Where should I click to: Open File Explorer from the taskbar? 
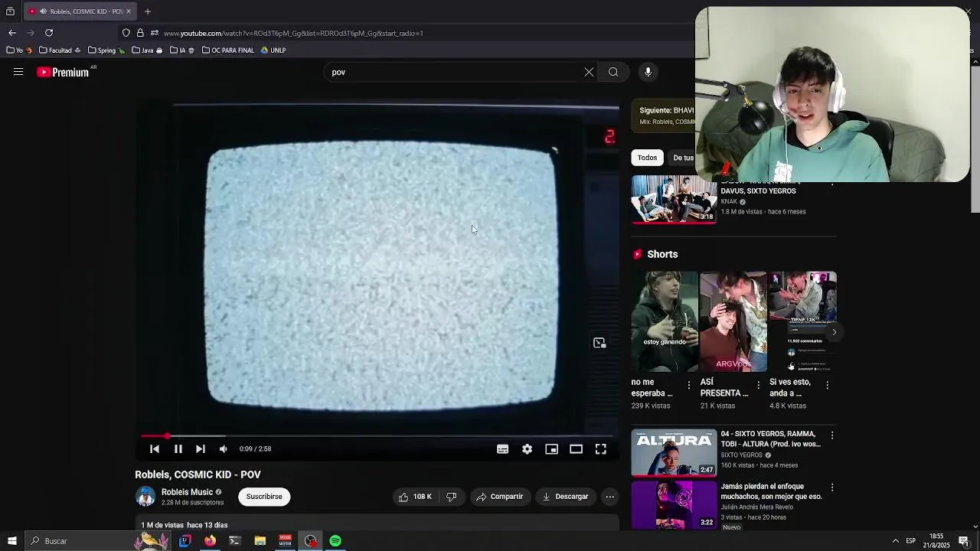pyautogui.click(x=260, y=541)
